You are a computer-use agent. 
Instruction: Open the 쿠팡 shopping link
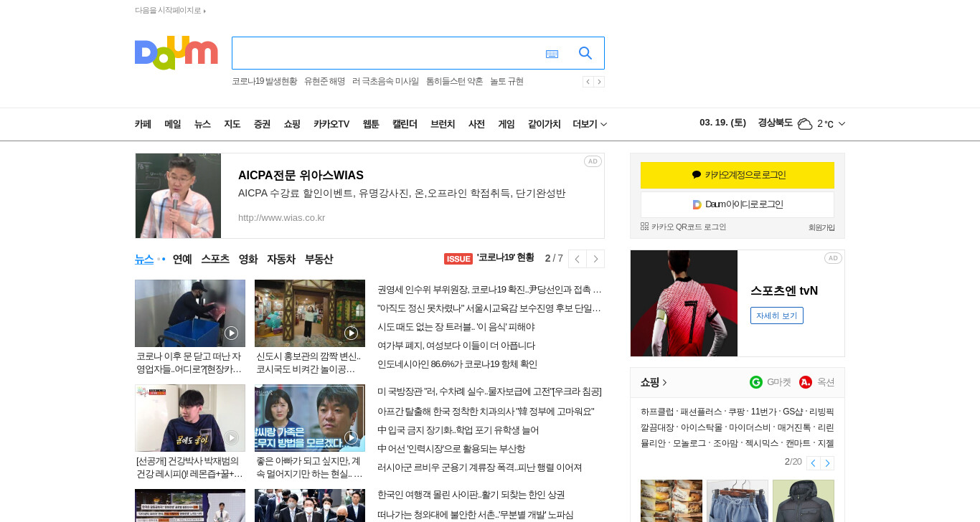click(737, 412)
